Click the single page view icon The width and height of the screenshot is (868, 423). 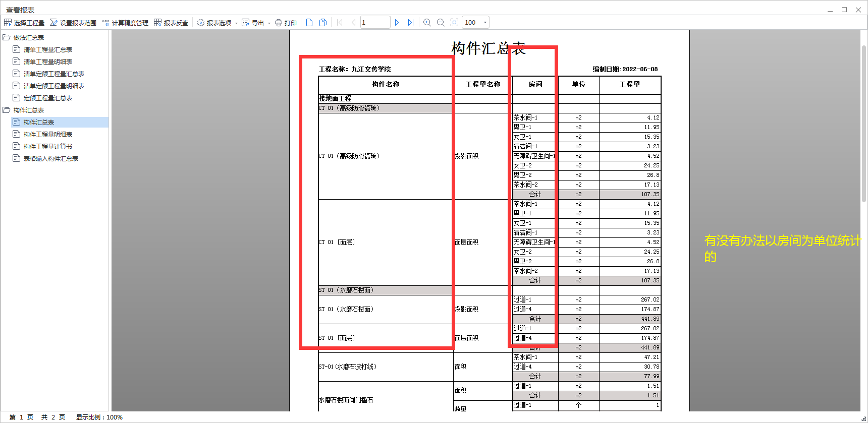click(309, 23)
